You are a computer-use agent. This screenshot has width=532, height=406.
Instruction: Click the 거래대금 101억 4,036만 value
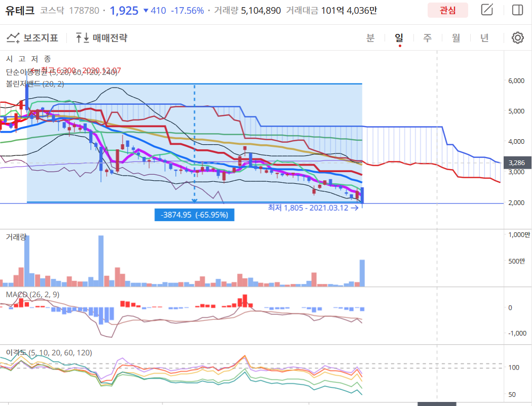(x=349, y=11)
